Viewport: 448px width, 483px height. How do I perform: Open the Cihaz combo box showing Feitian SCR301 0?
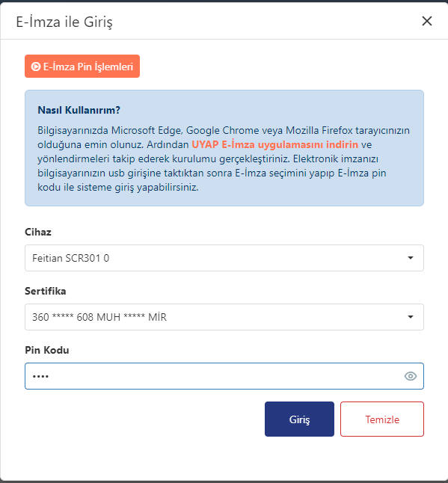(224, 258)
